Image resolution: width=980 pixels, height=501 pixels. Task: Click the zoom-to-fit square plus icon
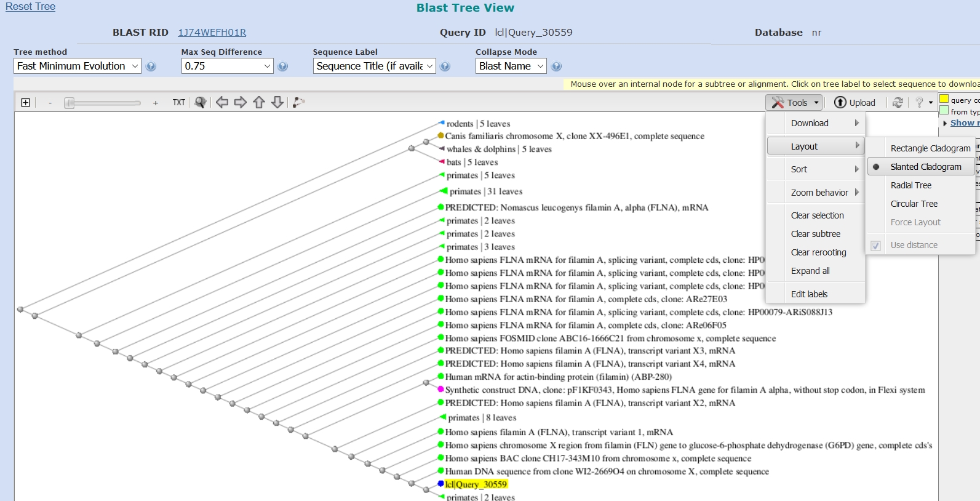click(25, 103)
